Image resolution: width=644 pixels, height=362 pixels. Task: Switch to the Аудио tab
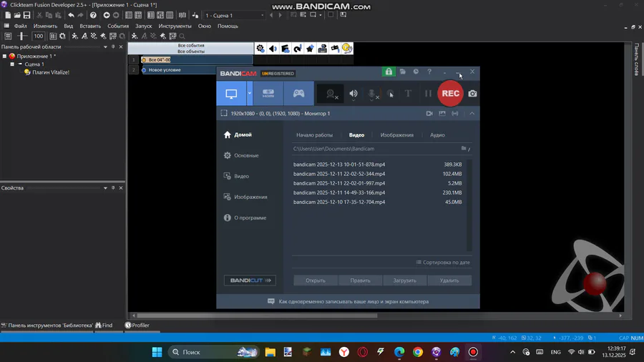437,135
